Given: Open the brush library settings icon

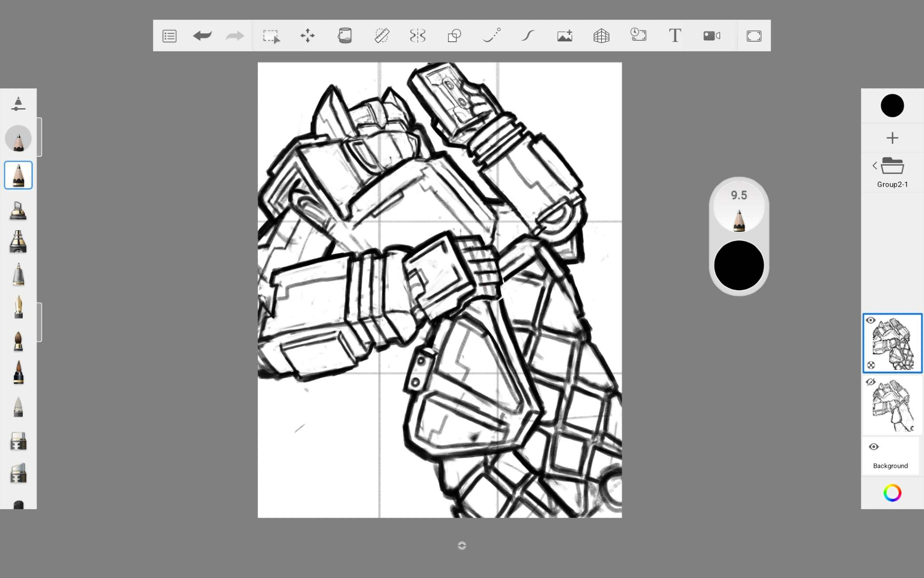Looking at the screenshot, I should [x=18, y=104].
